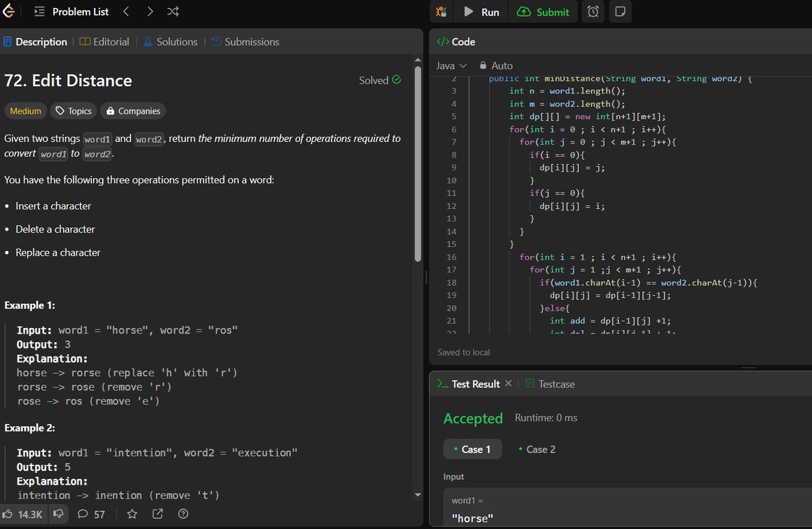Go to the previous problem arrow
Viewport: 812px width, 529px height.
(x=126, y=11)
